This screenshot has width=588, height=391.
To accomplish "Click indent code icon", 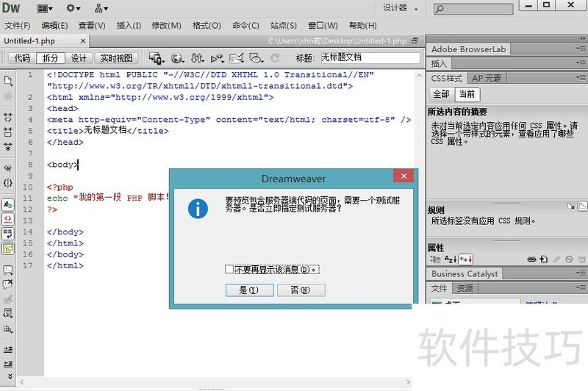I will [x=8, y=350].
